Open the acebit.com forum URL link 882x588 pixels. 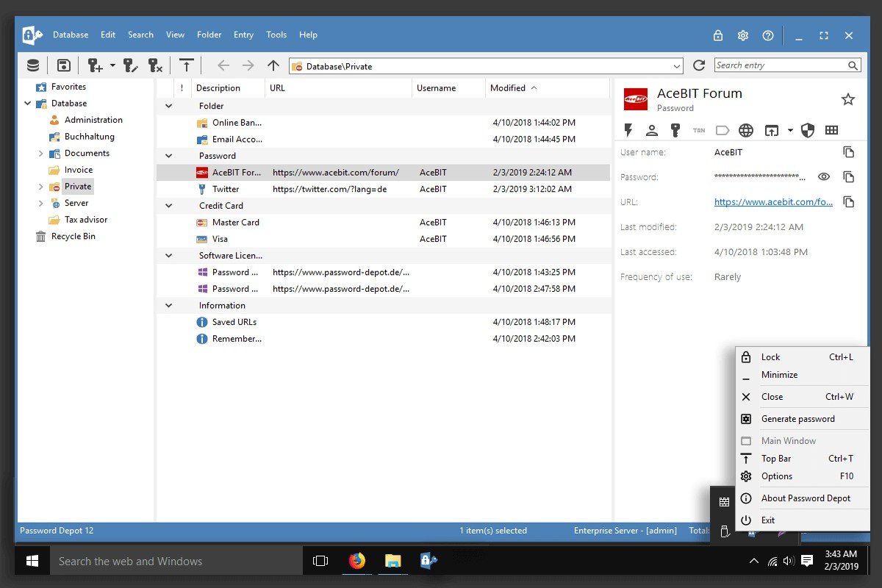[x=773, y=202]
